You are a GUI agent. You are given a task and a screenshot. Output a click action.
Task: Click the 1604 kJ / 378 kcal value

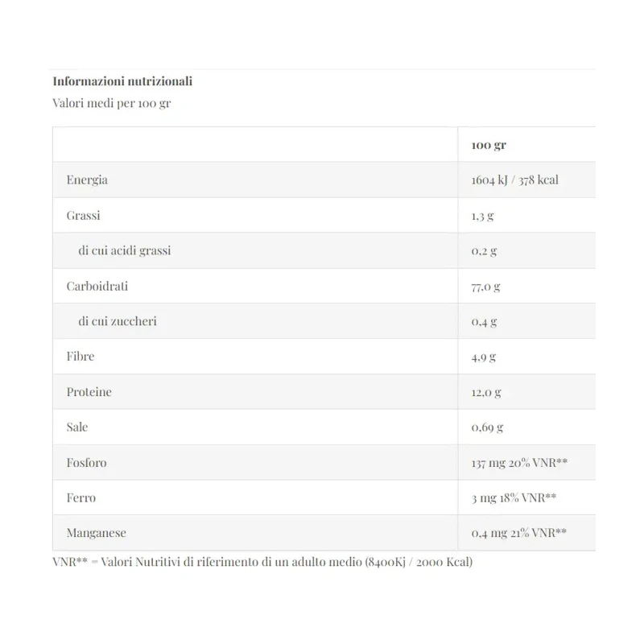click(514, 180)
